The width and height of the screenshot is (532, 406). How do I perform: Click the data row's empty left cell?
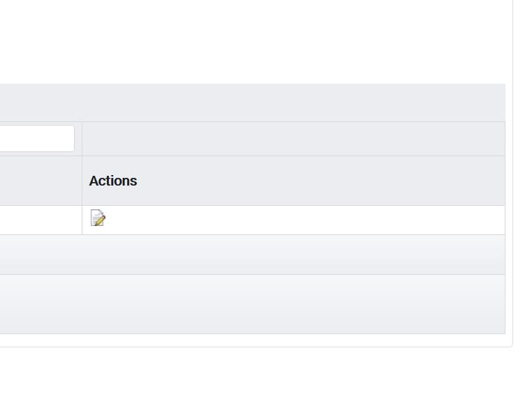coord(40,220)
